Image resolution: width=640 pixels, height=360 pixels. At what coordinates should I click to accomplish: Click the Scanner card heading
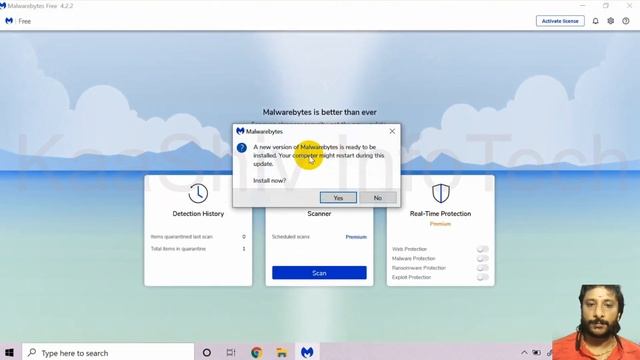click(319, 213)
